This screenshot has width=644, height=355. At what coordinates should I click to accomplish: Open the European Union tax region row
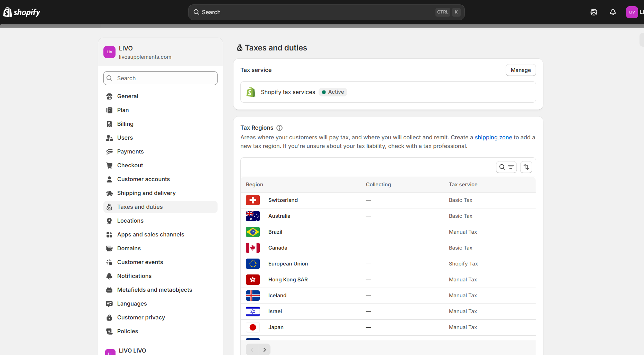click(288, 264)
